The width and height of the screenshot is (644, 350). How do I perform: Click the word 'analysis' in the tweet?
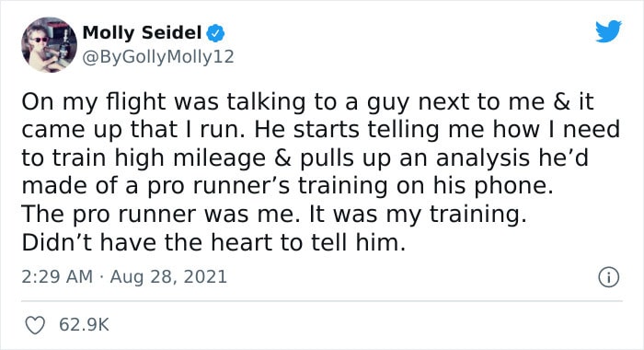point(483,158)
